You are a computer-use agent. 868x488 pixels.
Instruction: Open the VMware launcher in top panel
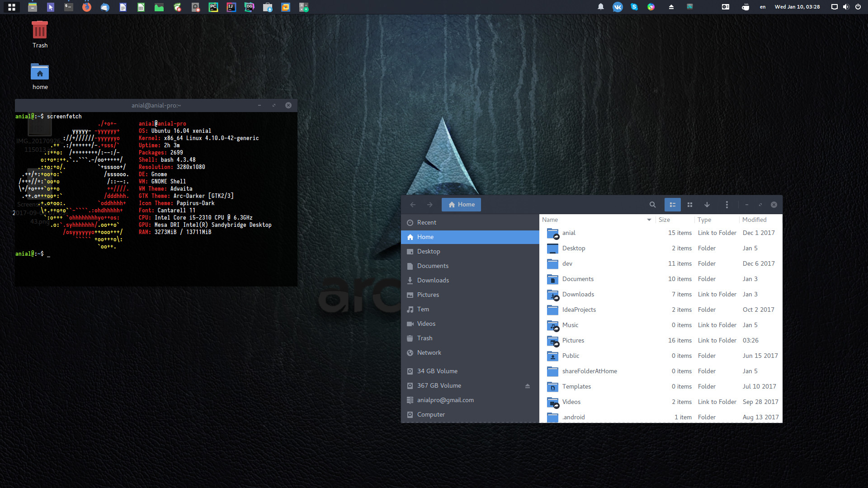click(286, 7)
